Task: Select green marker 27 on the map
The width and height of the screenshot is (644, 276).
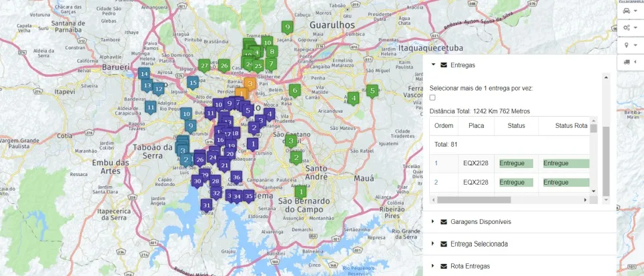Action: pyautogui.click(x=204, y=65)
